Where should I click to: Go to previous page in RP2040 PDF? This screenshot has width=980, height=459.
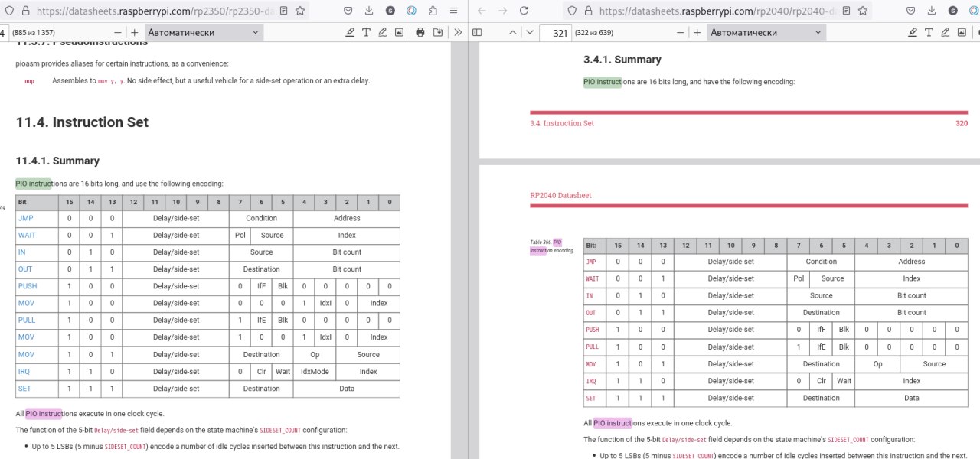coord(514,32)
